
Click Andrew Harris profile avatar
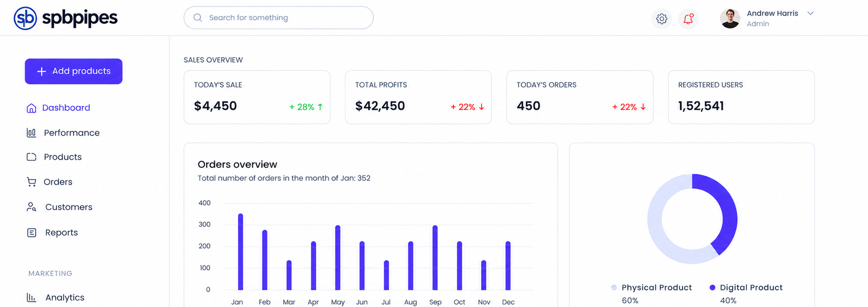(x=730, y=18)
